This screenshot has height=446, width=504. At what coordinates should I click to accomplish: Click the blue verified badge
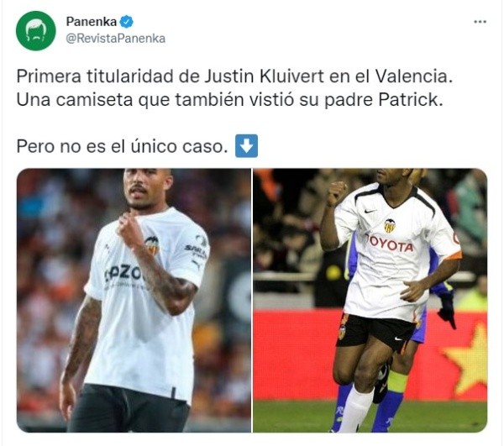click(126, 22)
